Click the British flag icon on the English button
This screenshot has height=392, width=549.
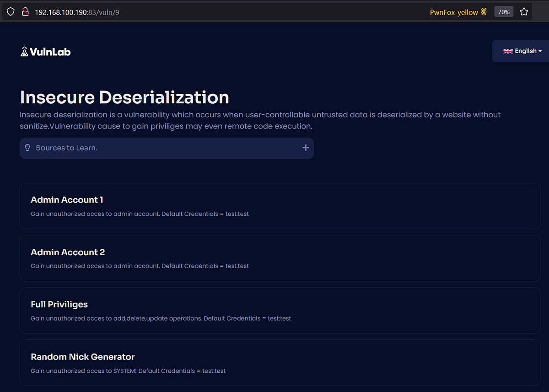(x=508, y=51)
